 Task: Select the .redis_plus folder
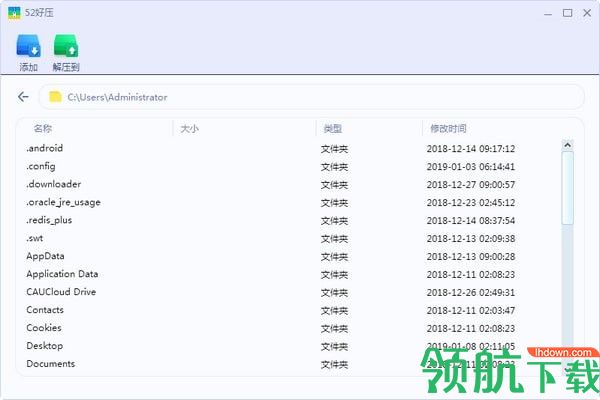[x=49, y=220]
